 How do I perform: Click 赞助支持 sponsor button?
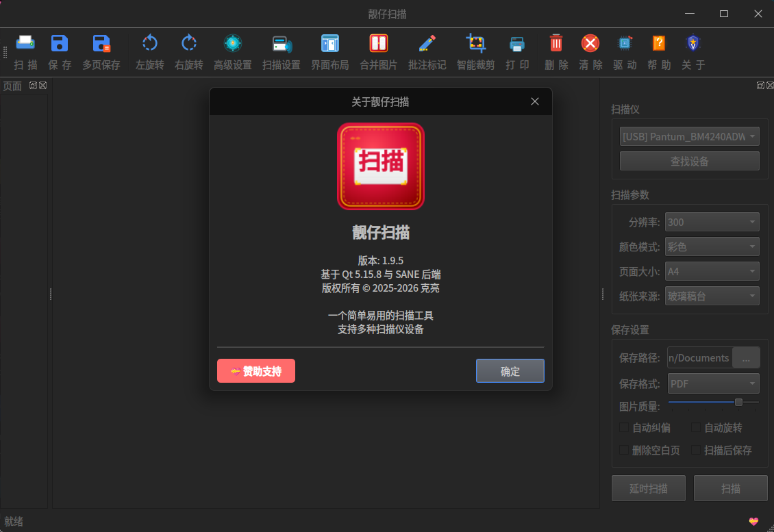click(x=256, y=370)
